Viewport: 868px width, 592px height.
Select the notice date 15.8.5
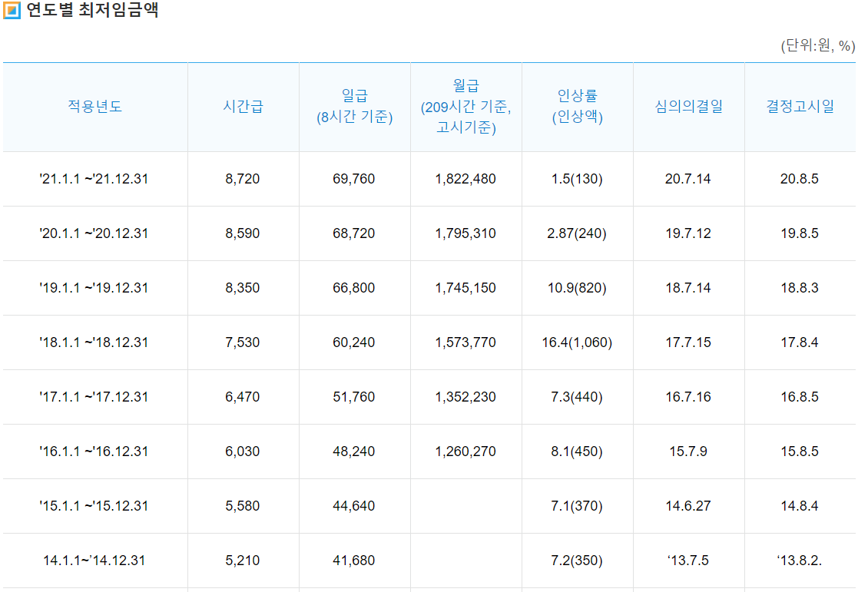click(x=800, y=451)
